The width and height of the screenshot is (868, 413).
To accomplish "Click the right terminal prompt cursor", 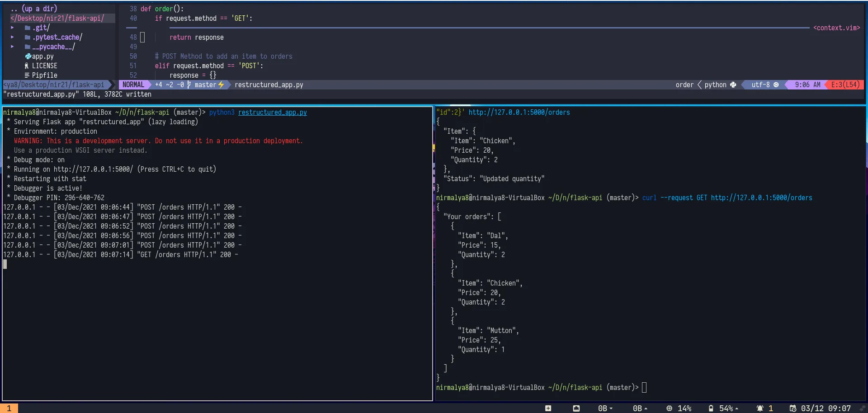I will click(644, 387).
